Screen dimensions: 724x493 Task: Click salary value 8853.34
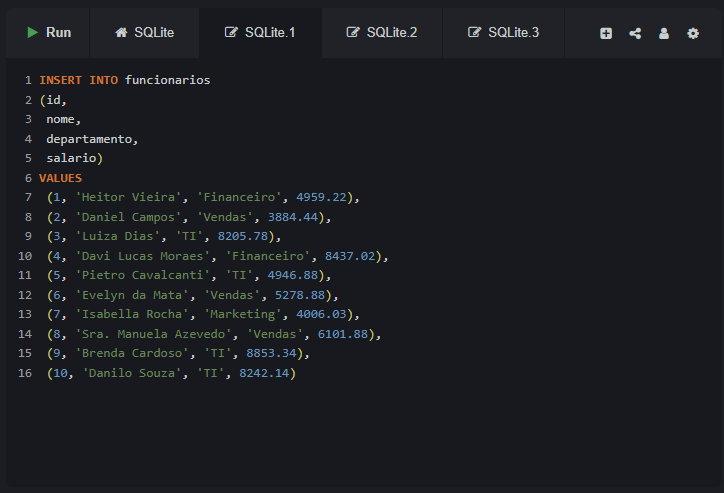272,353
